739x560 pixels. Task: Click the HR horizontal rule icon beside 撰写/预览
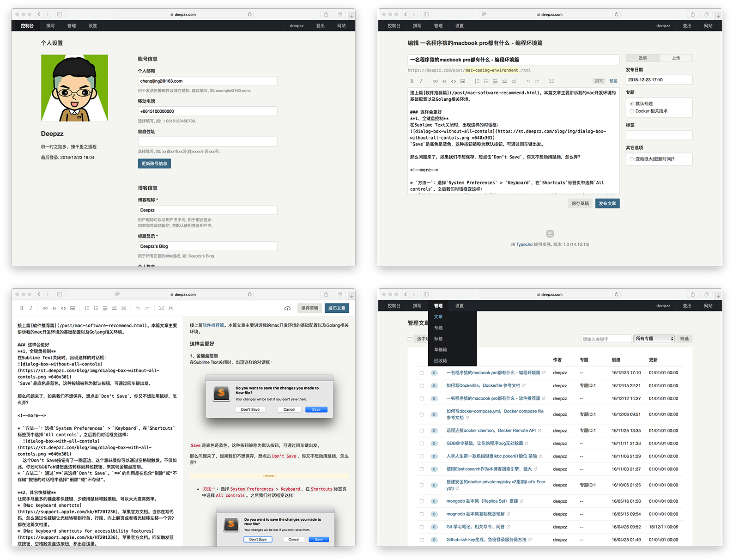504,81
